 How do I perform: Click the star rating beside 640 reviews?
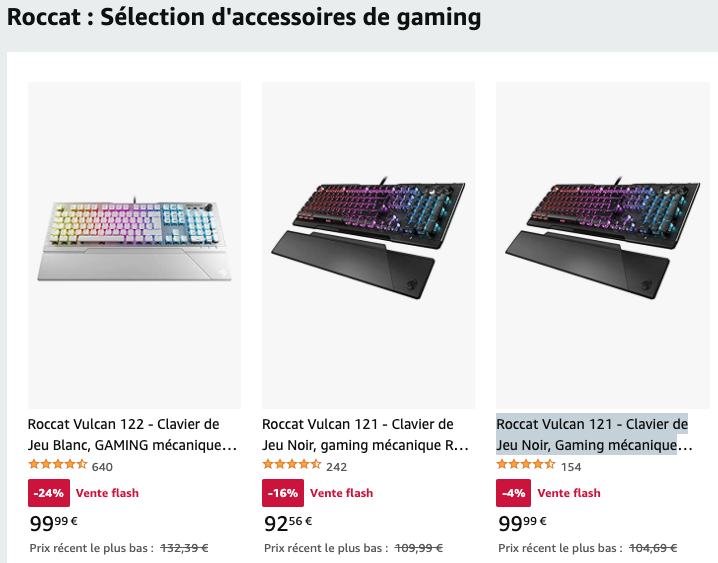click(x=57, y=465)
